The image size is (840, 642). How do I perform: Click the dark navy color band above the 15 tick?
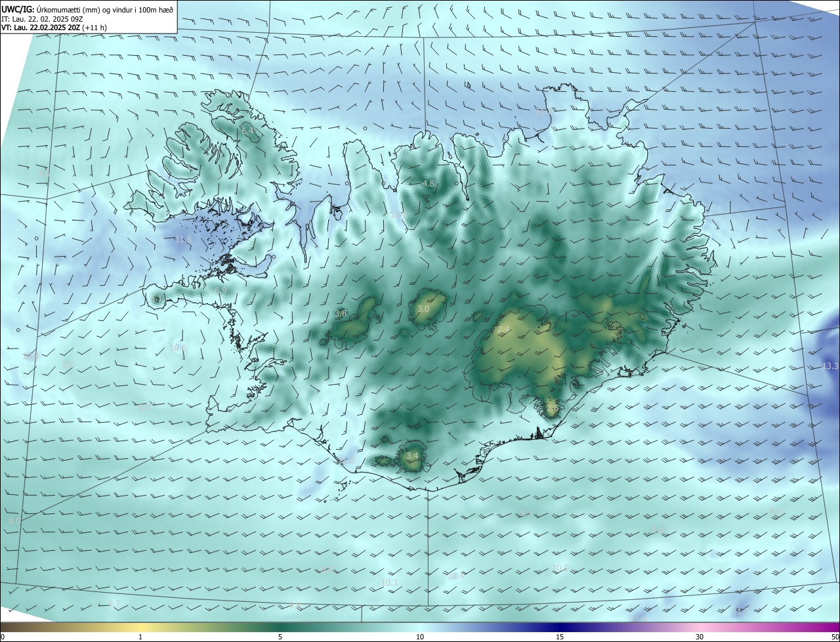(560, 627)
